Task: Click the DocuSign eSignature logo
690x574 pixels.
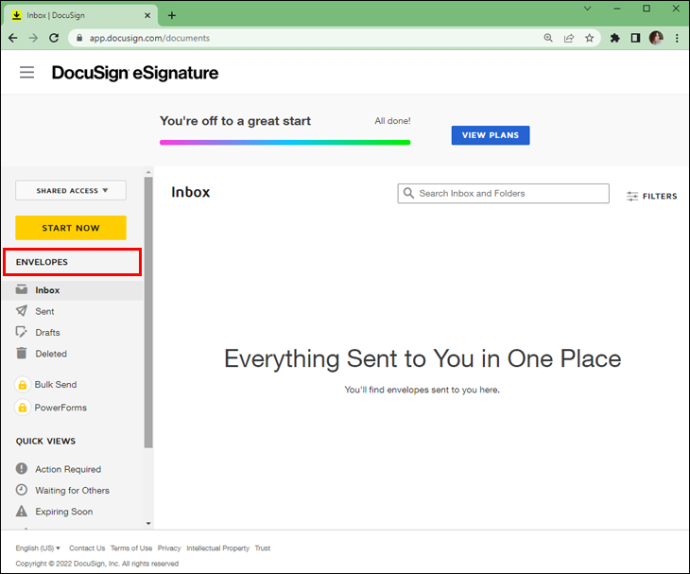Action: 135,73
